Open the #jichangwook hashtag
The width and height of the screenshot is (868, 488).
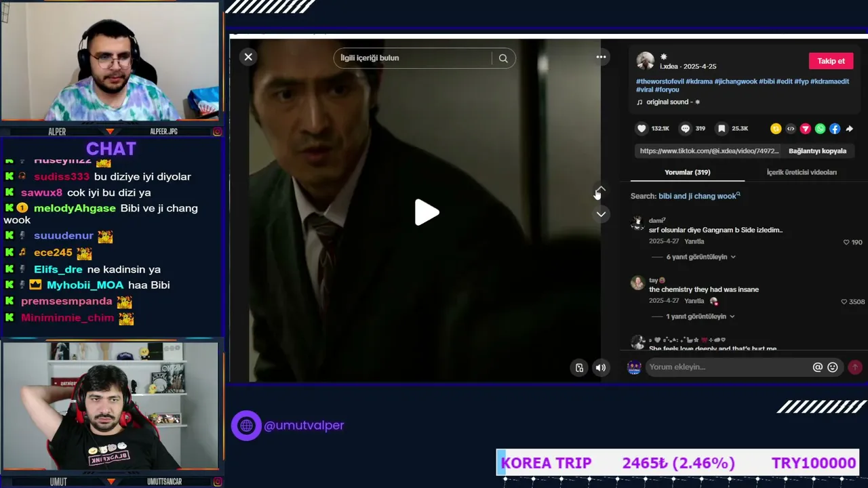736,81
